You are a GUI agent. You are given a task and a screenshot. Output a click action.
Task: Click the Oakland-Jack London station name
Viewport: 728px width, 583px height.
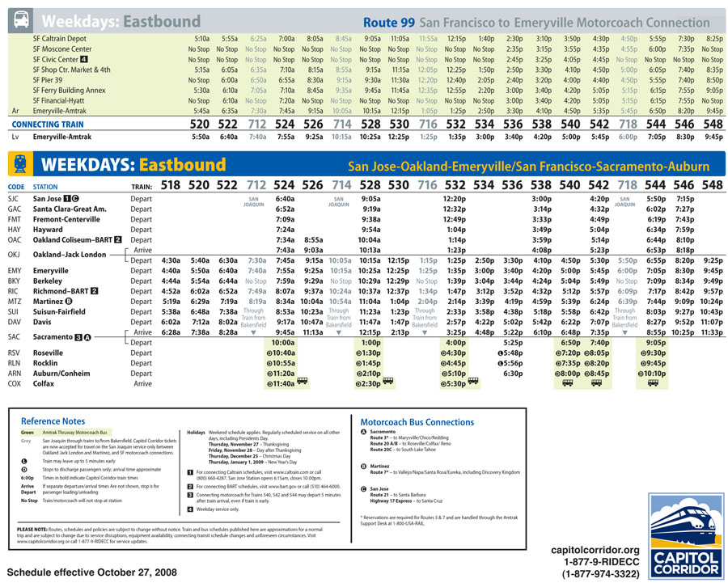tap(70, 255)
